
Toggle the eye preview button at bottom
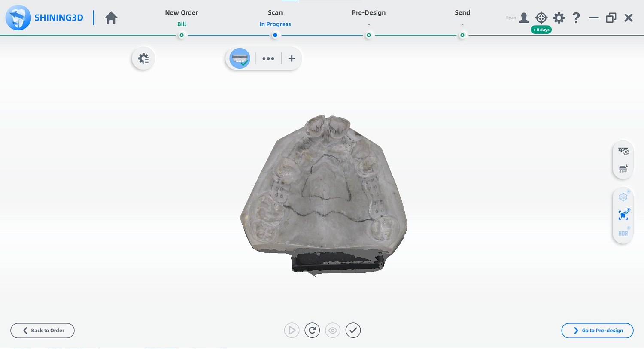pyautogui.click(x=333, y=331)
